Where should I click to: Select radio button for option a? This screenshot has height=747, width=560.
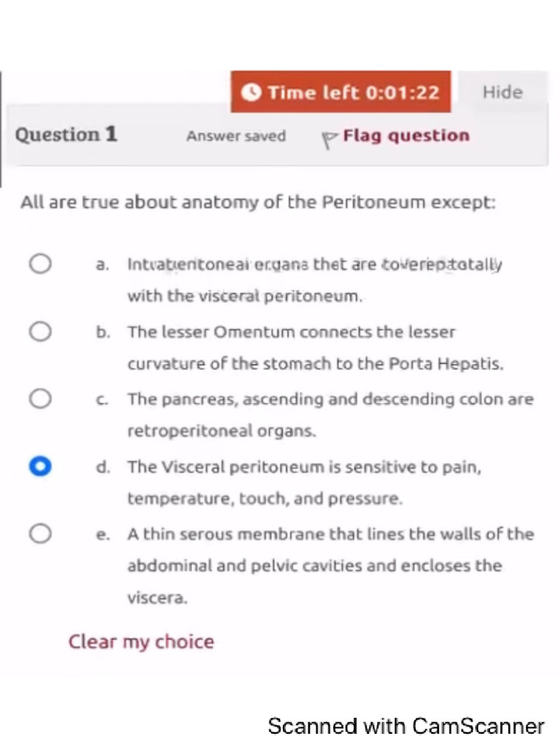[40, 263]
